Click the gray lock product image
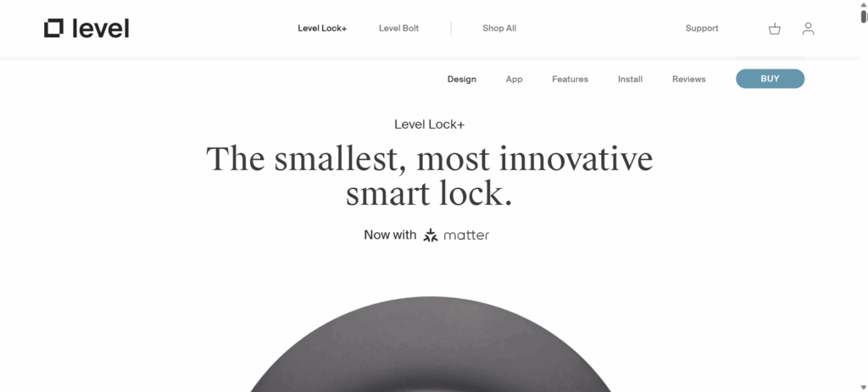868x392 pixels. [430, 345]
